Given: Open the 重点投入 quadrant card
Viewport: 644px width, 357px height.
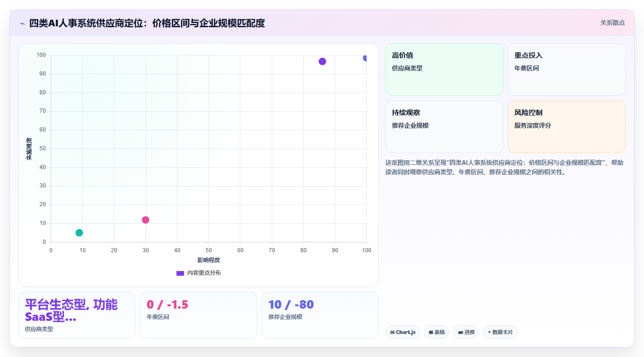Looking at the screenshot, I should (x=567, y=70).
